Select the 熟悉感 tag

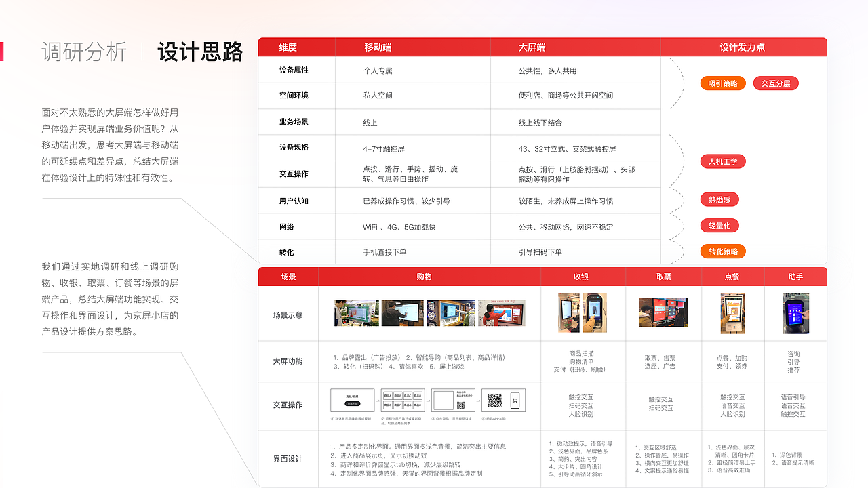(719, 199)
